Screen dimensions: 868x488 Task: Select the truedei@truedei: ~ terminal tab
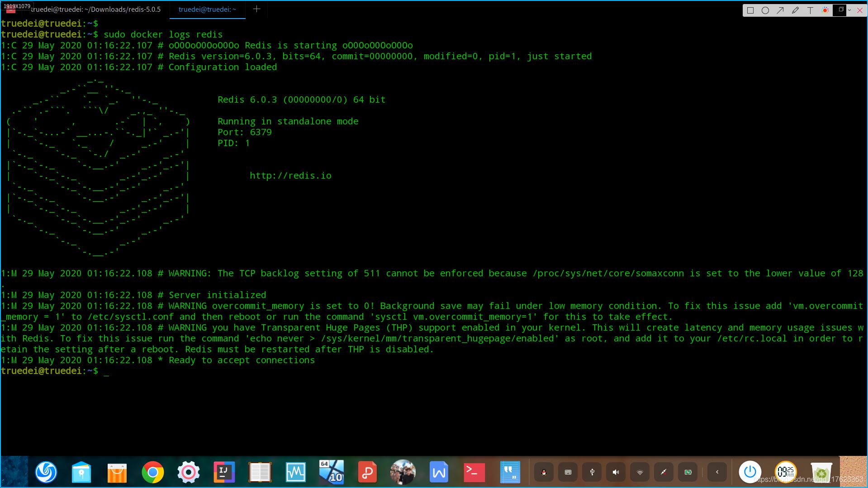[207, 9]
